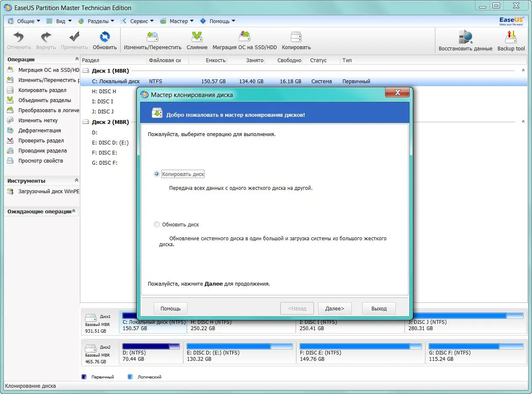Click the Далее> button
Screen dimensions: 532x394
(x=334, y=308)
